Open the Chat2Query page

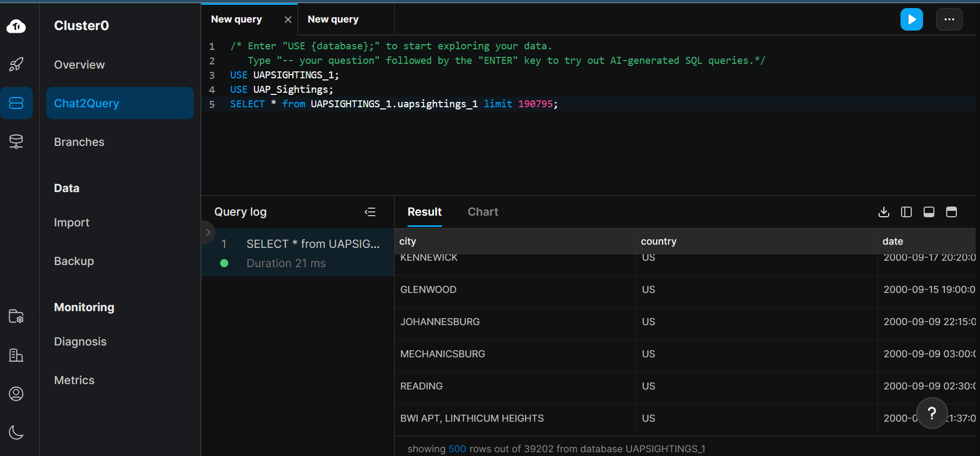tap(120, 103)
